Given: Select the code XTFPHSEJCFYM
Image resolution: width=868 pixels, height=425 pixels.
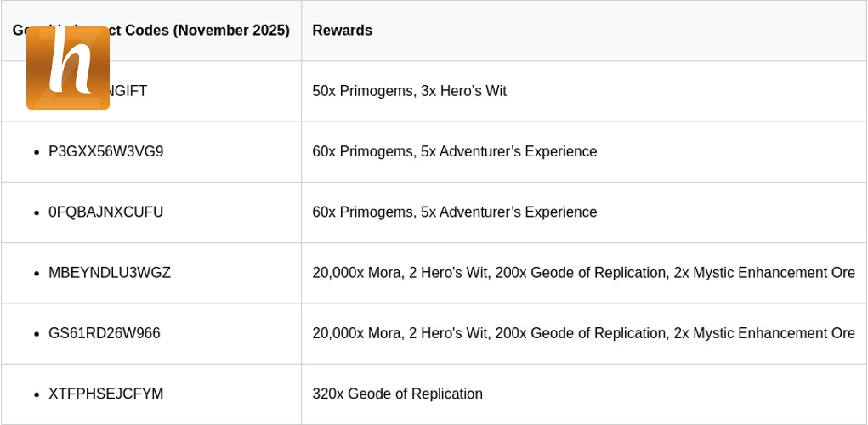Looking at the screenshot, I should 105,394.
